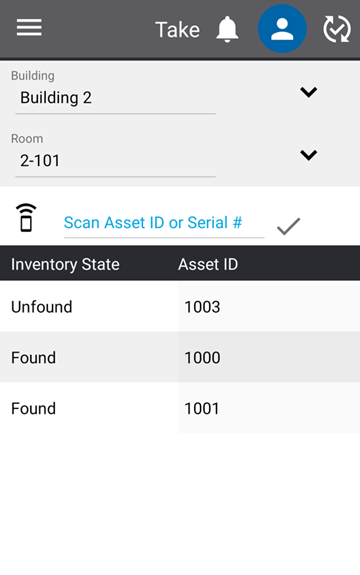Sort by the Asset ID column header
The height and width of the screenshot is (575, 360).
208,264
